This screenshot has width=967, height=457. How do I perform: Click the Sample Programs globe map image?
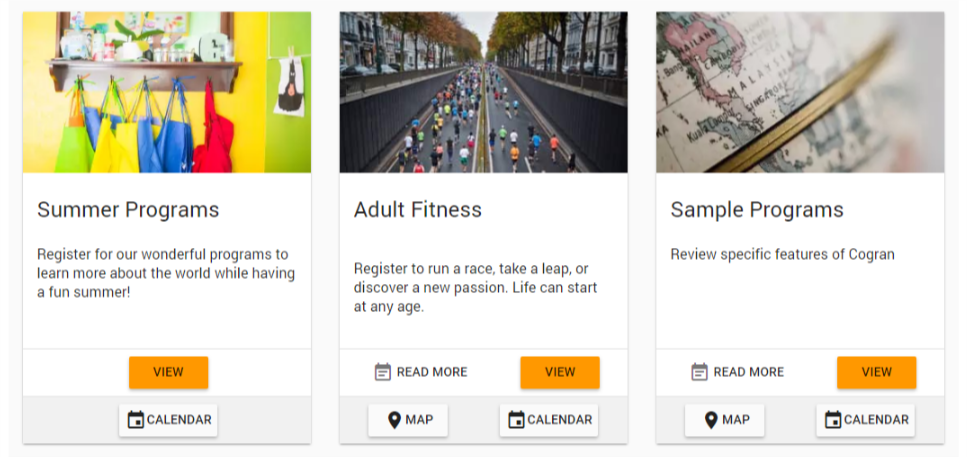(800, 92)
